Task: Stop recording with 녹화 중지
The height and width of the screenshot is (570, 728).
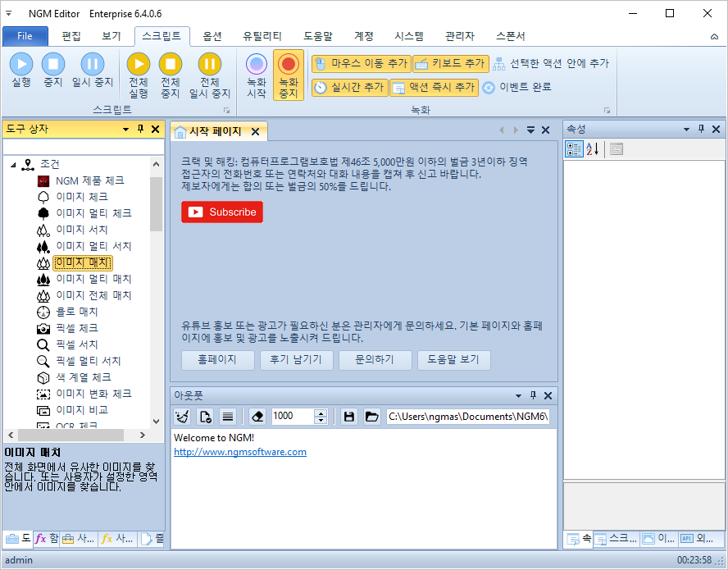Action: click(289, 75)
